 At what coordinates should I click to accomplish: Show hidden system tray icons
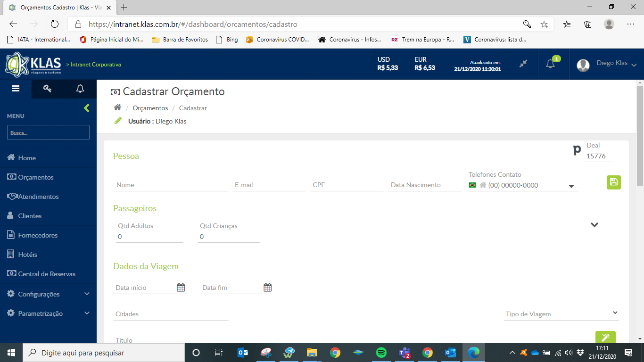[x=512, y=353]
